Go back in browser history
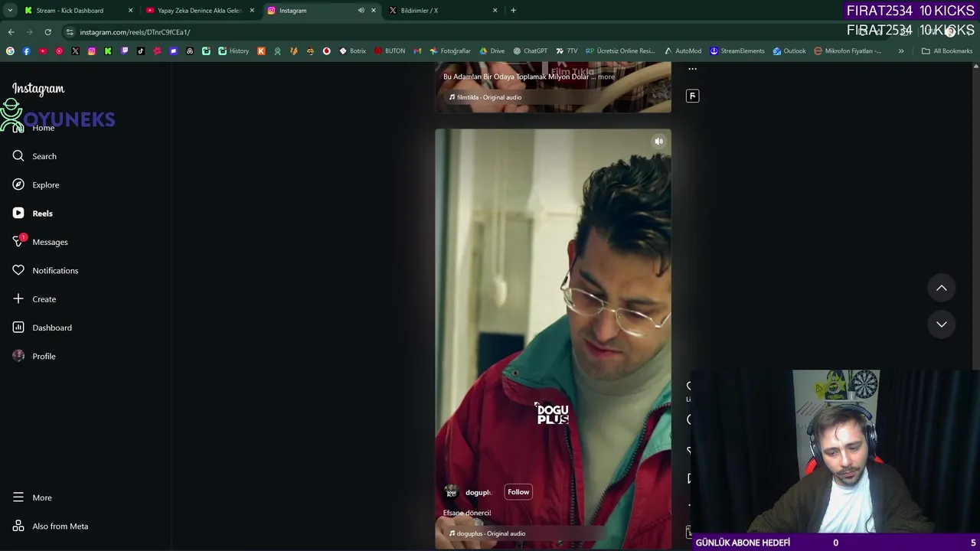 pyautogui.click(x=11, y=32)
